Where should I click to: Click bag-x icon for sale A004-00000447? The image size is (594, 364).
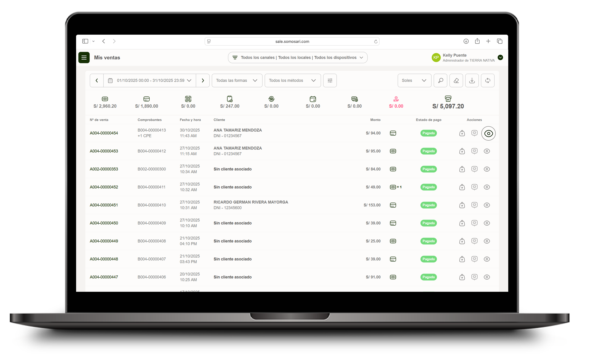462,277
